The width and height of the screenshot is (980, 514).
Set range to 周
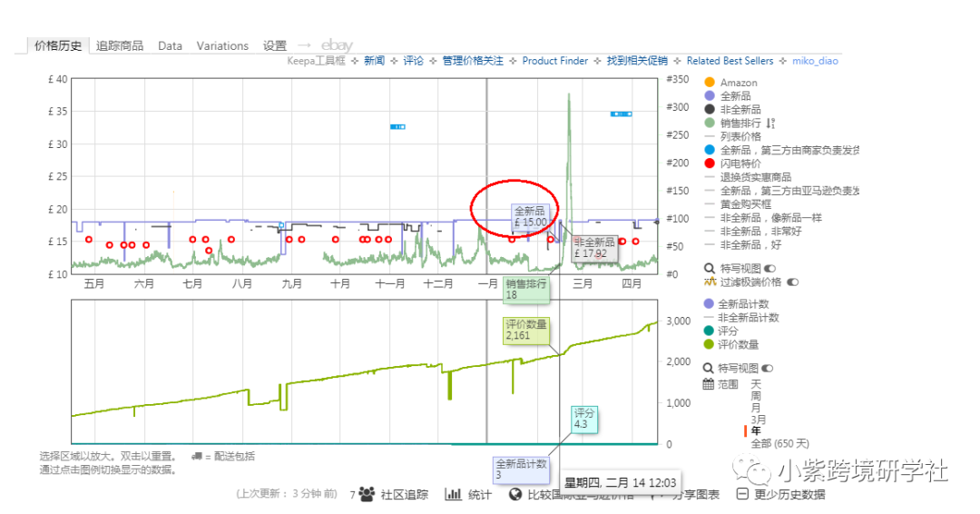tap(756, 396)
